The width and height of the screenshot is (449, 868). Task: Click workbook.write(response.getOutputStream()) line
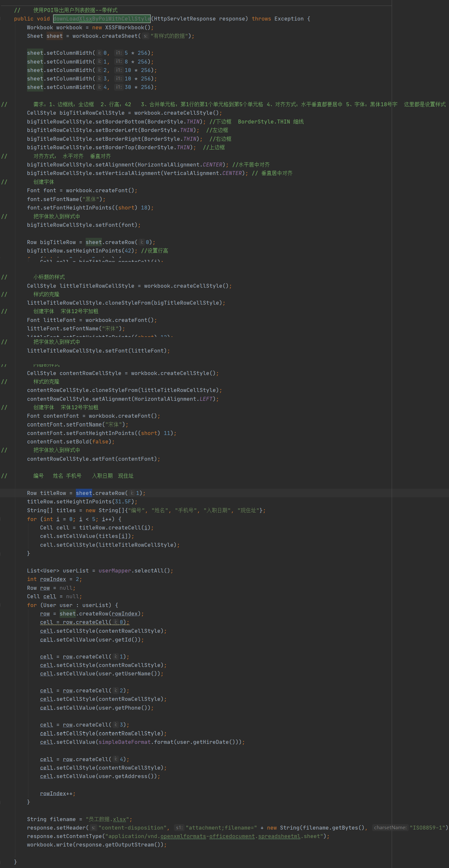point(97,845)
